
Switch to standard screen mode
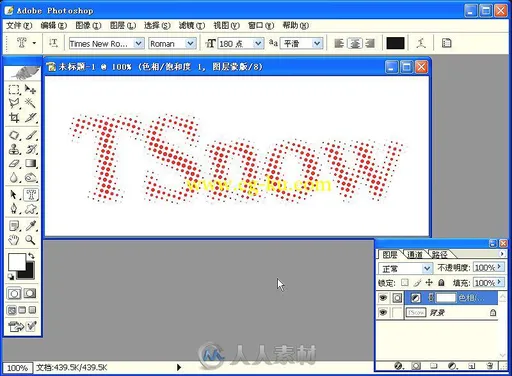tap(12, 310)
